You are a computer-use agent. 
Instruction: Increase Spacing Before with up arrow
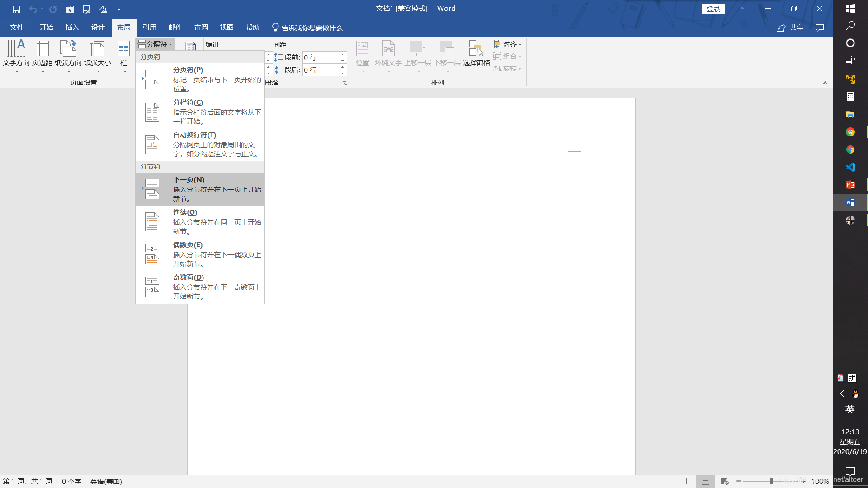pyautogui.click(x=343, y=55)
